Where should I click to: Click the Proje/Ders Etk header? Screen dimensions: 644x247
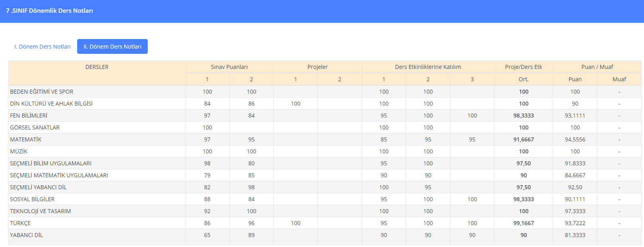(x=523, y=67)
